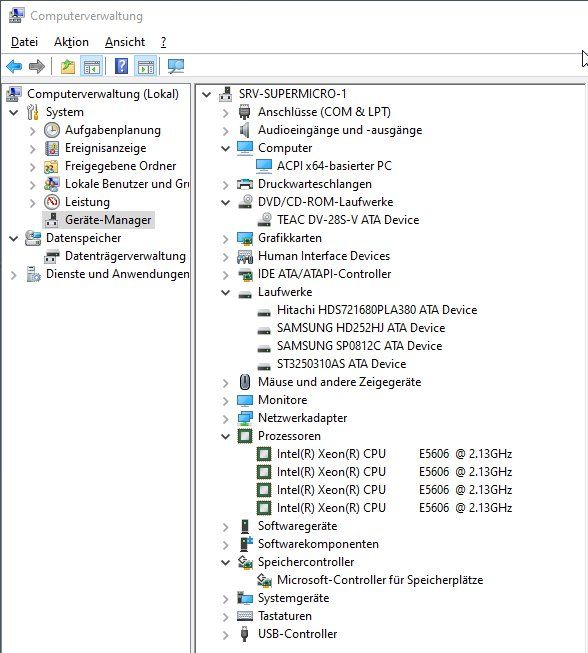Open the Datei menu
This screenshot has width=588, height=653.
(x=24, y=42)
